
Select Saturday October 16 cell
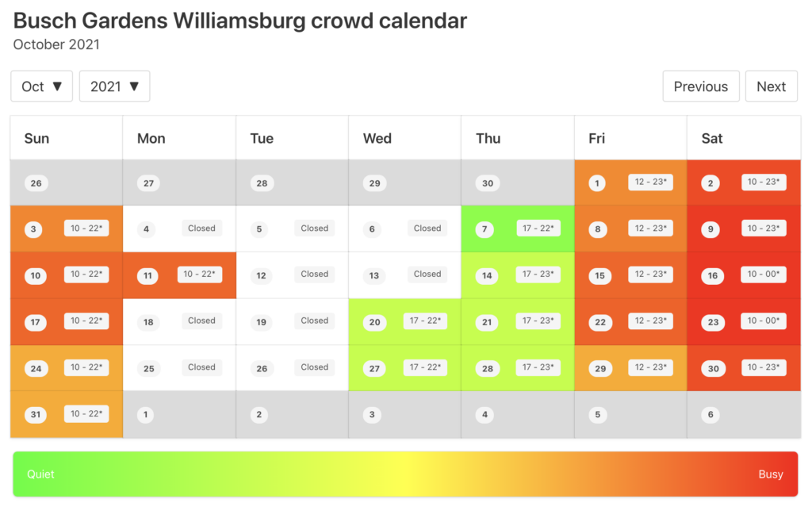pyautogui.click(x=744, y=275)
